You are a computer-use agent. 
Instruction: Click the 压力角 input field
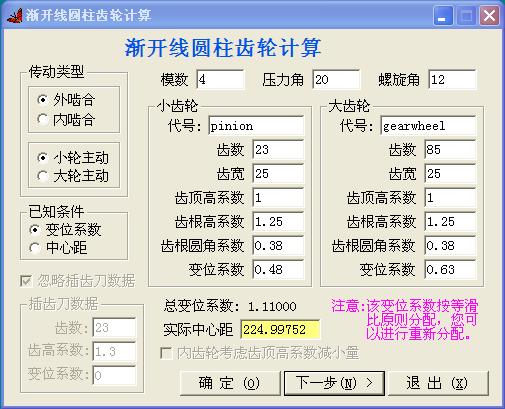[336, 79]
